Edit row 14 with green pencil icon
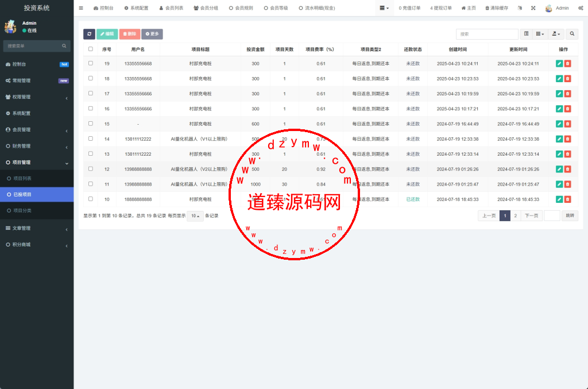 pyautogui.click(x=559, y=139)
